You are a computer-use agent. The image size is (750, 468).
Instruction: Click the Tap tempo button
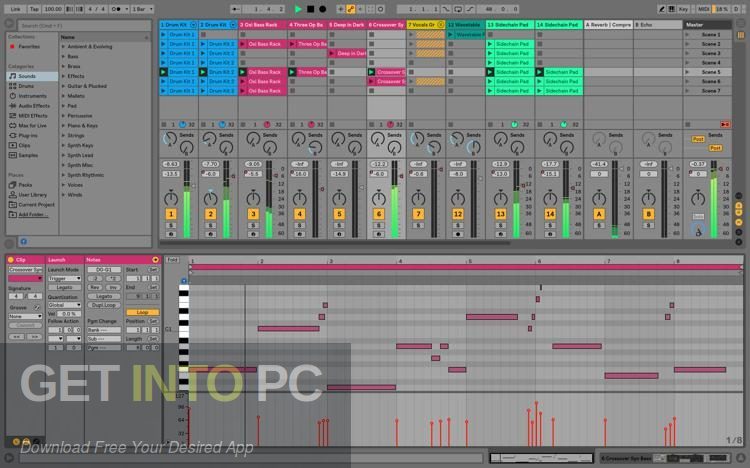pyautogui.click(x=34, y=9)
